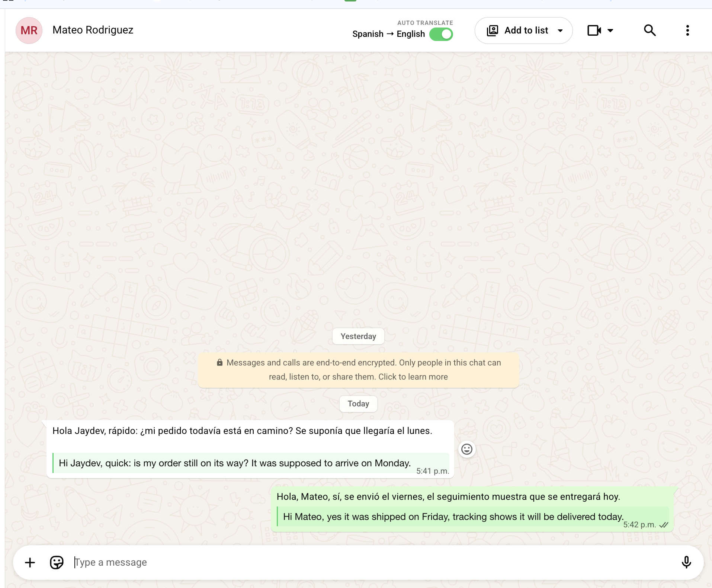Select Mateo's Spanish message text
The height and width of the screenshot is (588, 712).
click(242, 431)
